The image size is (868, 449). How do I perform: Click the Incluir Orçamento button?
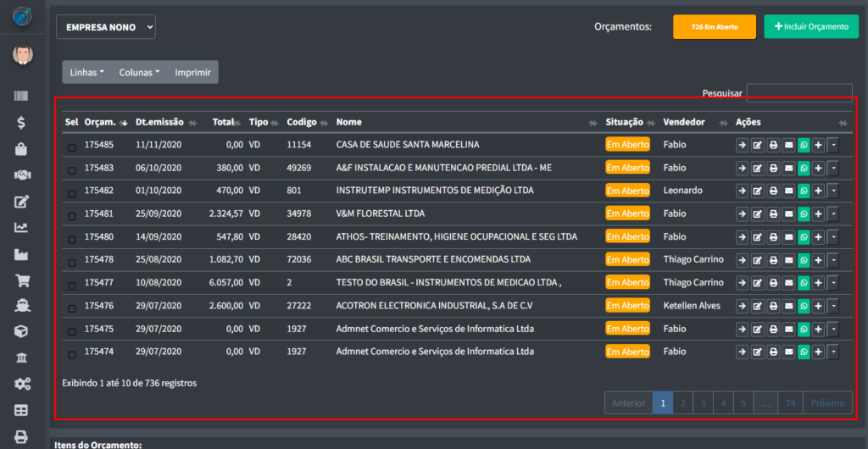click(x=810, y=27)
